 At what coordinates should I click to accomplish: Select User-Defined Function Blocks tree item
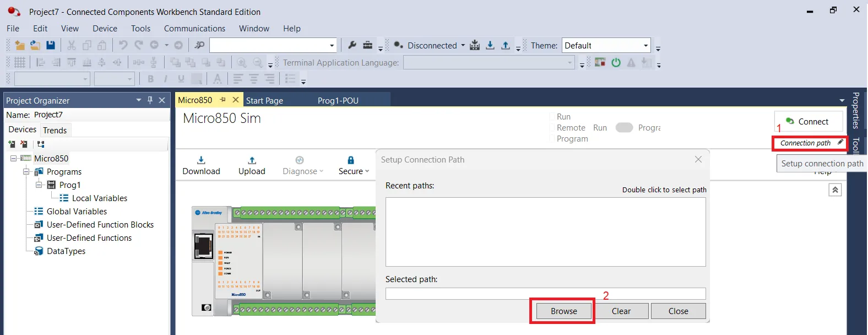[100, 225]
